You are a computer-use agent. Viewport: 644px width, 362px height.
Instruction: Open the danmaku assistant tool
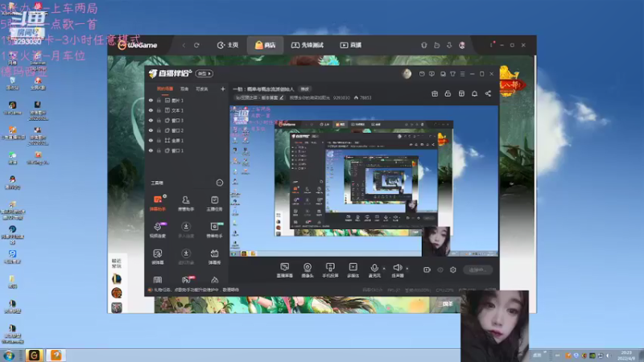coord(158,204)
